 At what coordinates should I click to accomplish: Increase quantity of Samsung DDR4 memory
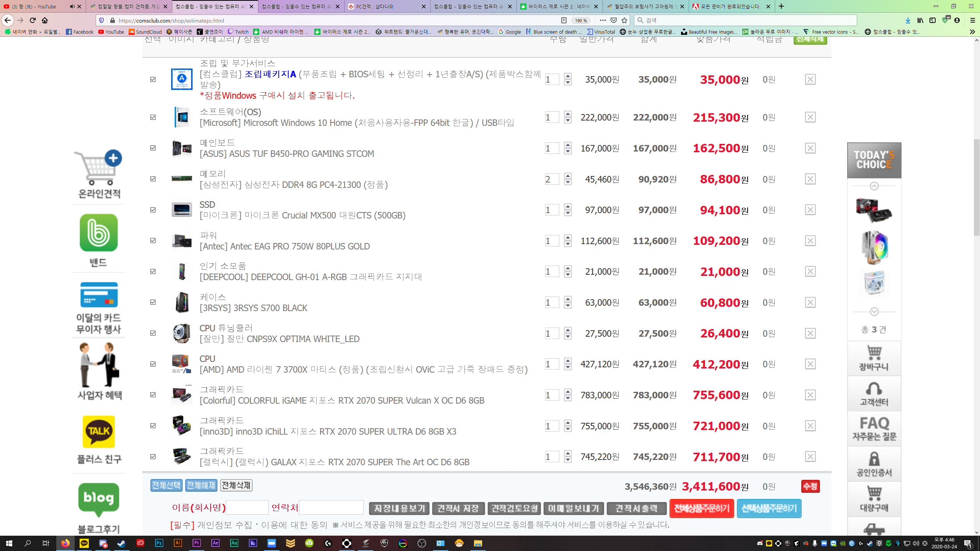568,176
